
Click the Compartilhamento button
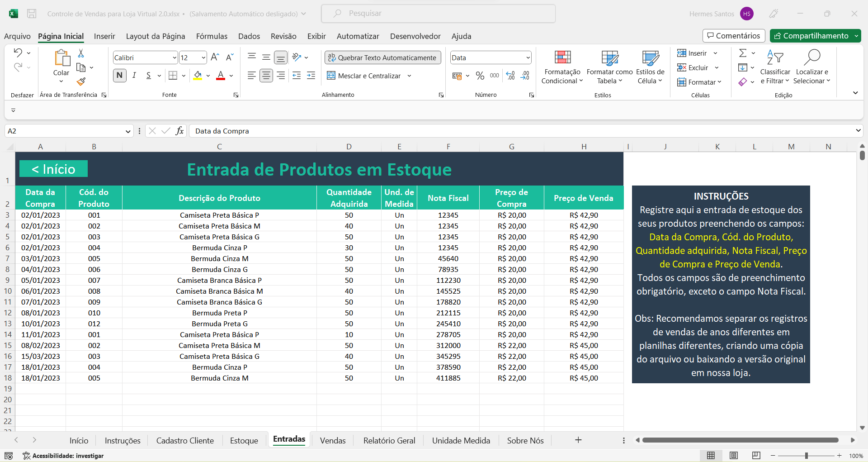(x=811, y=36)
